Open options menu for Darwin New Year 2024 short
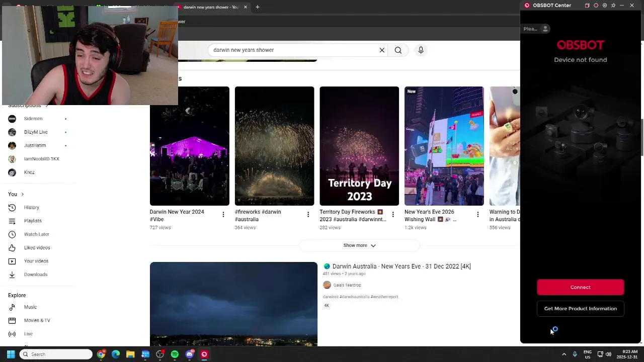The width and height of the screenshot is (644, 362). (x=223, y=215)
